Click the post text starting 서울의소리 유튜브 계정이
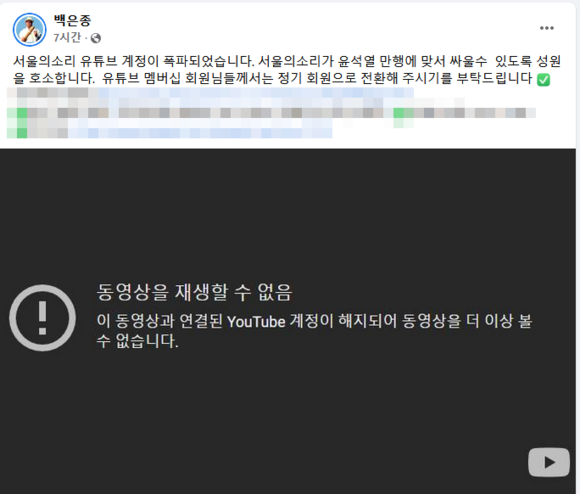Image resolution: width=580 pixels, height=494 pixels. (x=287, y=61)
